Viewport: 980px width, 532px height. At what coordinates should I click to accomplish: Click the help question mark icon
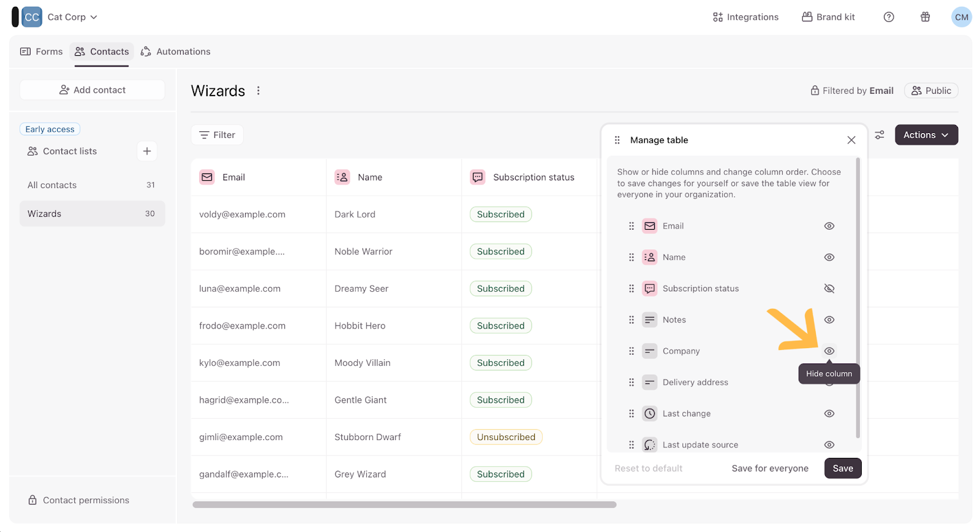[x=889, y=17]
